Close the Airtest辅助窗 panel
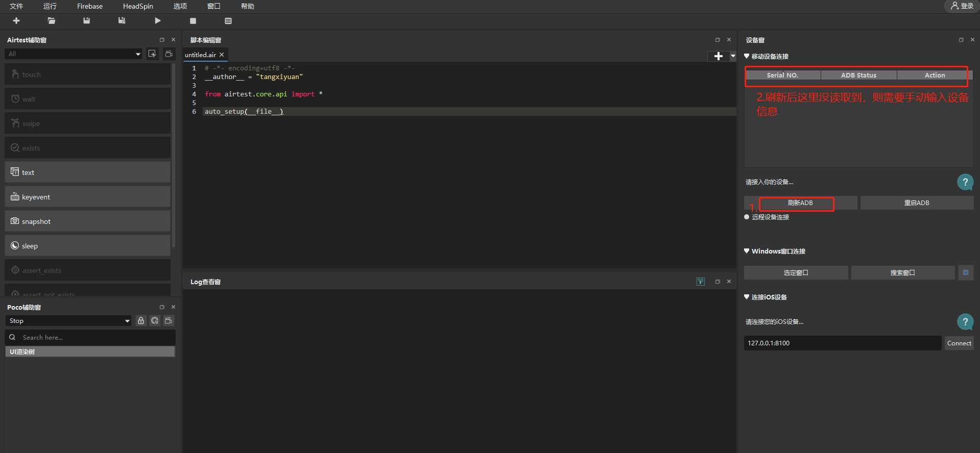The image size is (980, 453). (173, 40)
